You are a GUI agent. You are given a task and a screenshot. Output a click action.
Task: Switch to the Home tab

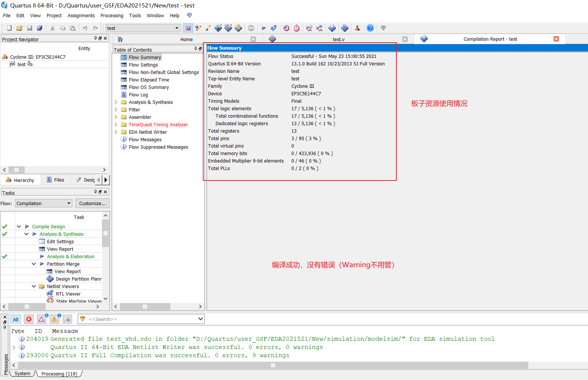(186, 39)
